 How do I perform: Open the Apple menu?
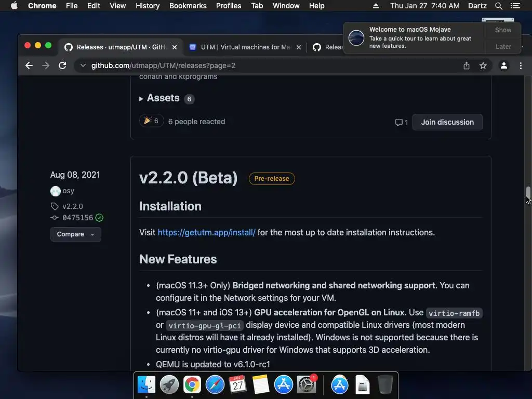14,6
